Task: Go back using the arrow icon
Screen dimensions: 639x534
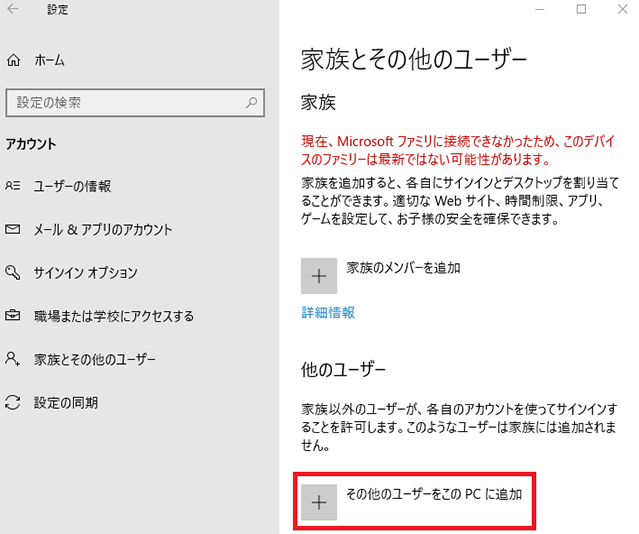Action: tap(13, 9)
